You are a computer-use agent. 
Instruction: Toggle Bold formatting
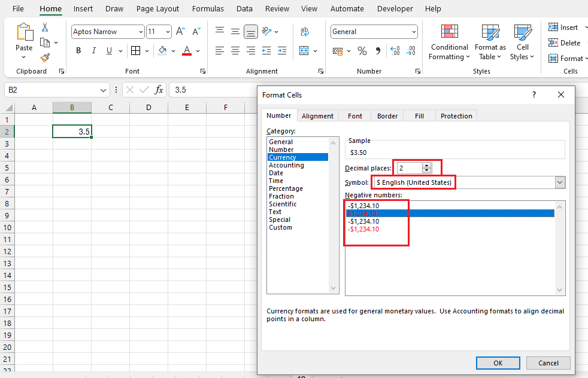pos(78,51)
